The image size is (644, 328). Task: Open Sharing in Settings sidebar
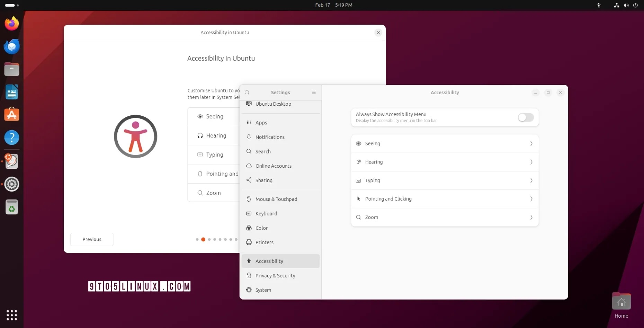pyautogui.click(x=280, y=180)
